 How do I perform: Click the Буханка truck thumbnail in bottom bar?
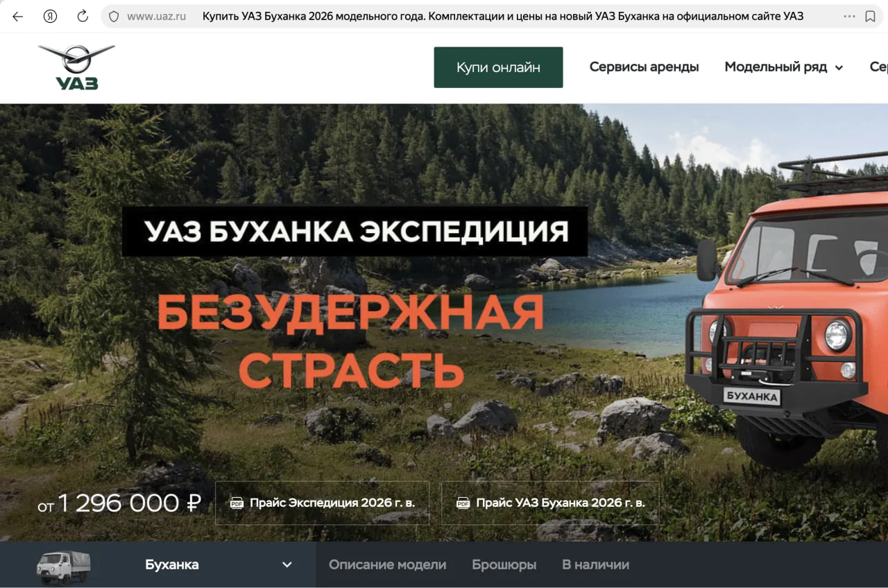coord(63,566)
